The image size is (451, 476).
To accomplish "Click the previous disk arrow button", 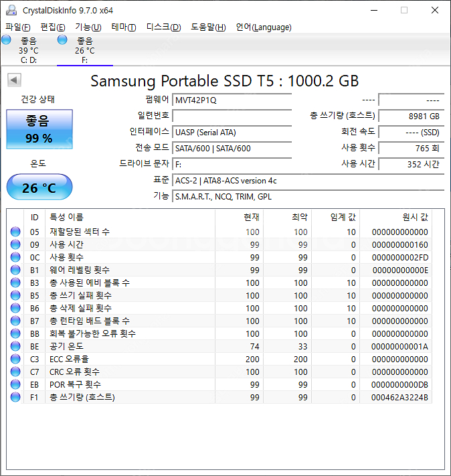I will pos(14,80).
